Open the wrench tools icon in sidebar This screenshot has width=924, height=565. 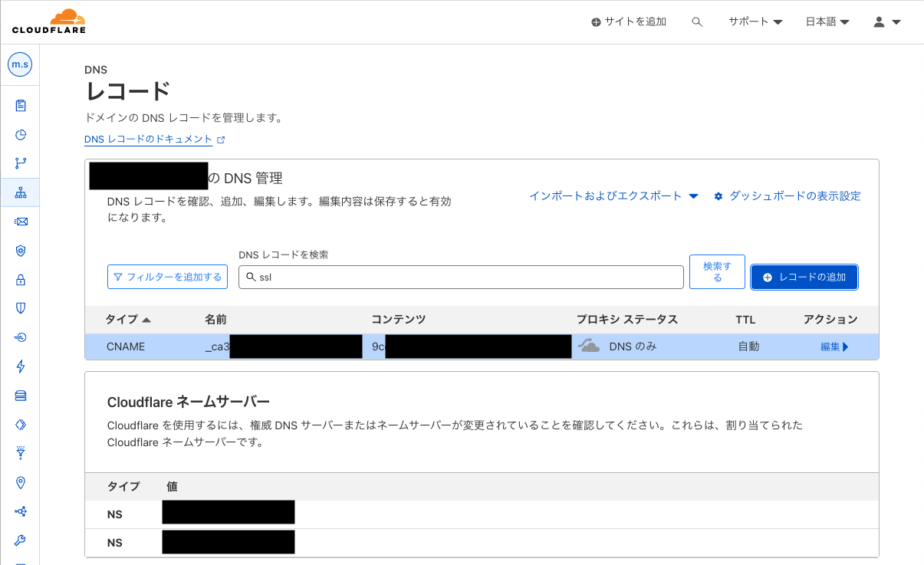pyautogui.click(x=20, y=540)
